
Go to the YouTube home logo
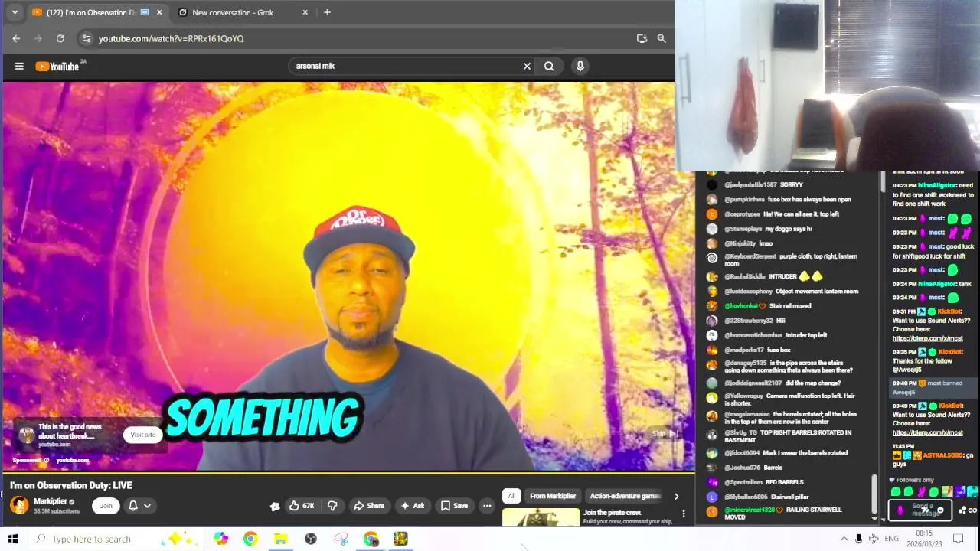pyautogui.click(x=57, y=67)
